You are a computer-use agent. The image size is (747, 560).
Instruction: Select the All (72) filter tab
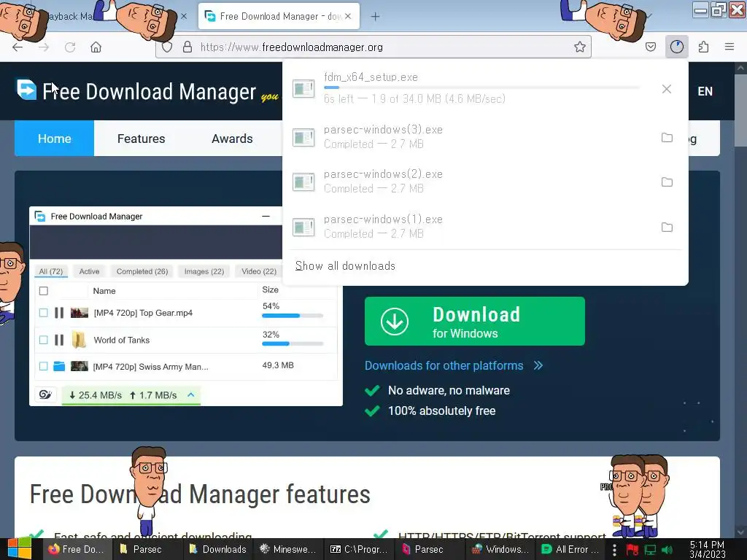pyautogui.click(x=51, y=271)
